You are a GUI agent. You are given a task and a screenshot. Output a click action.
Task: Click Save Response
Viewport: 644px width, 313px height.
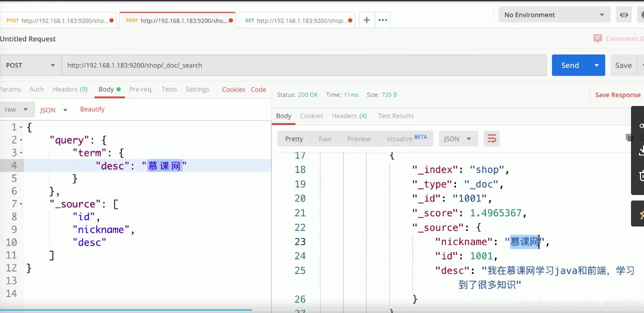tap(617, 94)
